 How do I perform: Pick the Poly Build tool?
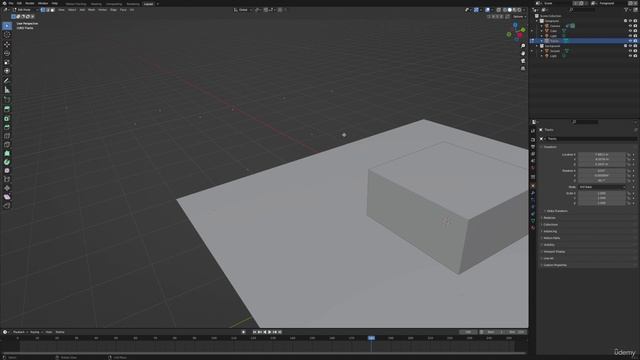point(7,153)
